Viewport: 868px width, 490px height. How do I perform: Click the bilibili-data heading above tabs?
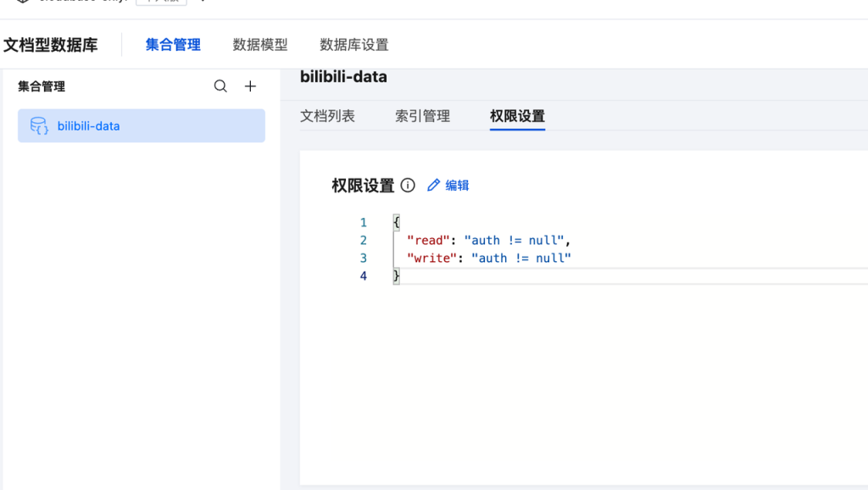click(x=343, y=77)
